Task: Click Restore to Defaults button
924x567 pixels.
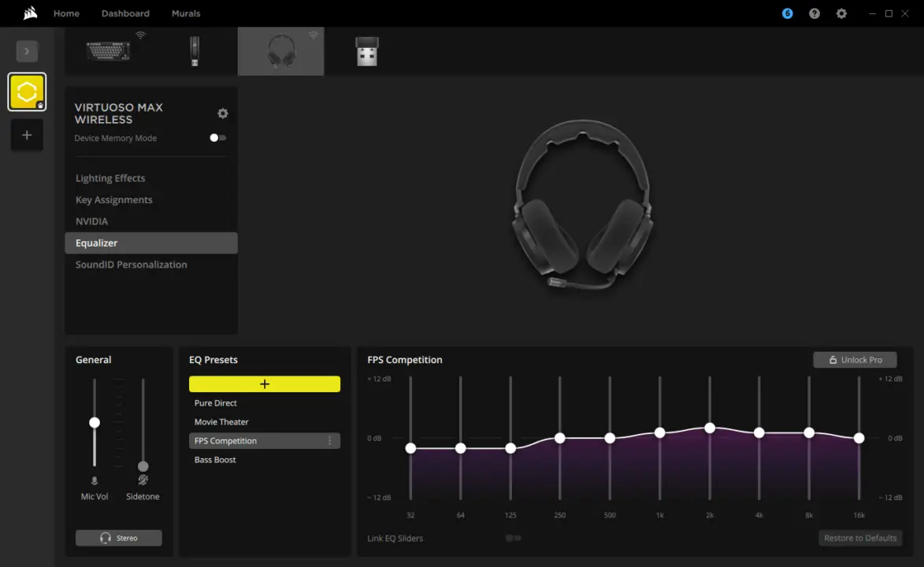Action: (x=860, y=538)
